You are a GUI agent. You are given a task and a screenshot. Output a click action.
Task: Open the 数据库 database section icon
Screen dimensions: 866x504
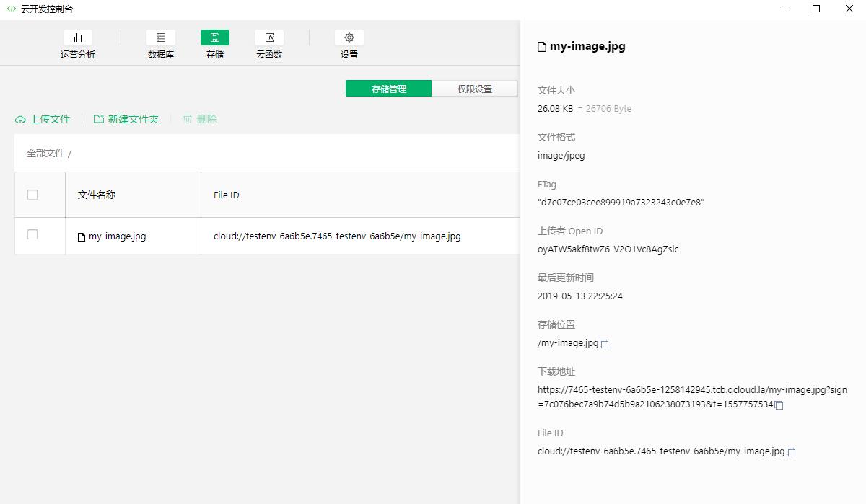(161, 38)
